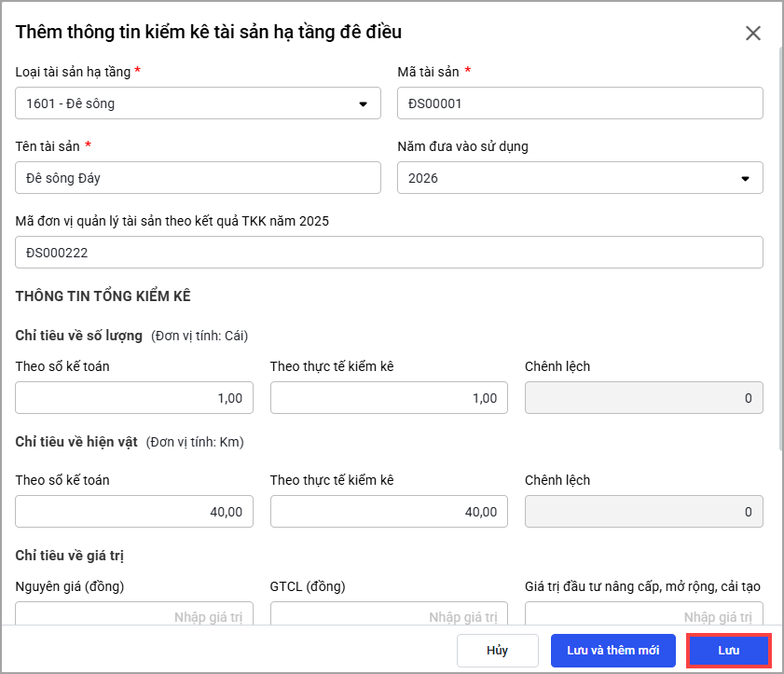Select the Mã đơn vị quản lý tài sản field
Viewport: 784px width, 674px height.
pyautogui.click(x=389, y=253)
